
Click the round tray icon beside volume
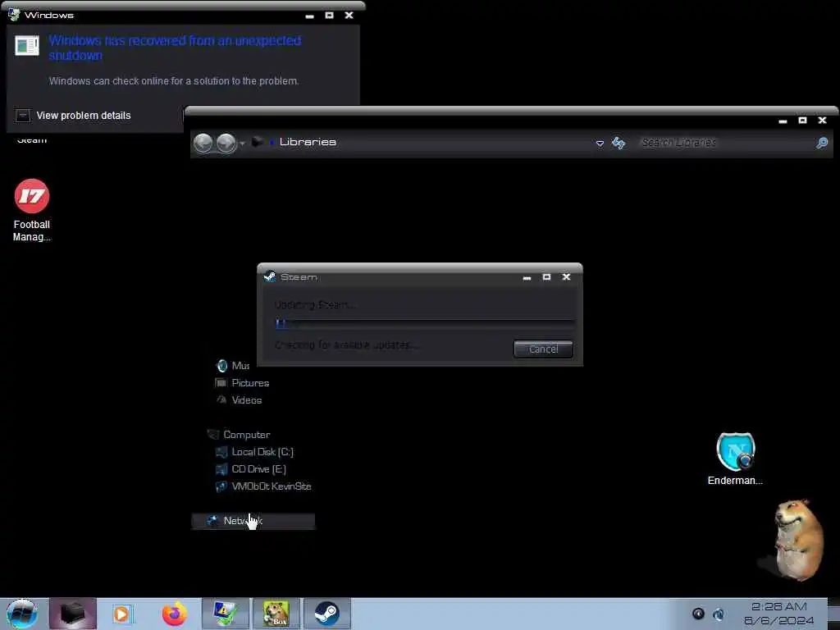(698, 614)
